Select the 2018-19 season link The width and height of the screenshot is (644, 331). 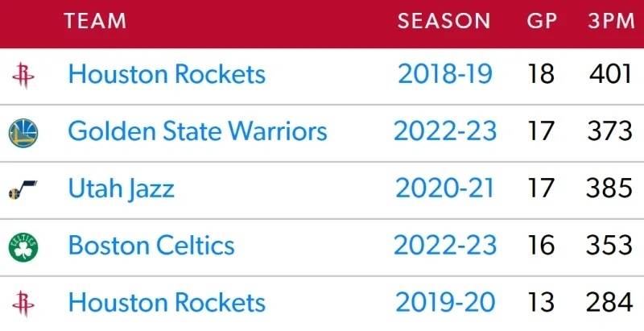tap(445, 74)
